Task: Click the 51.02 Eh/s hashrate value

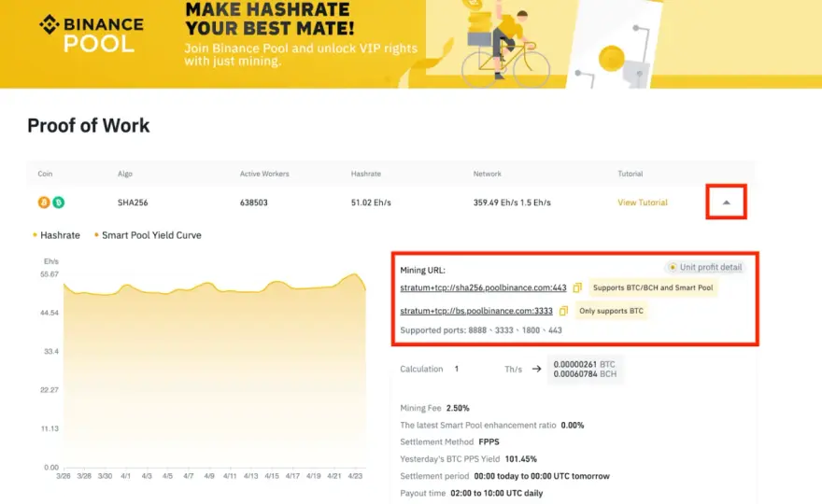Action: [371, 203]
